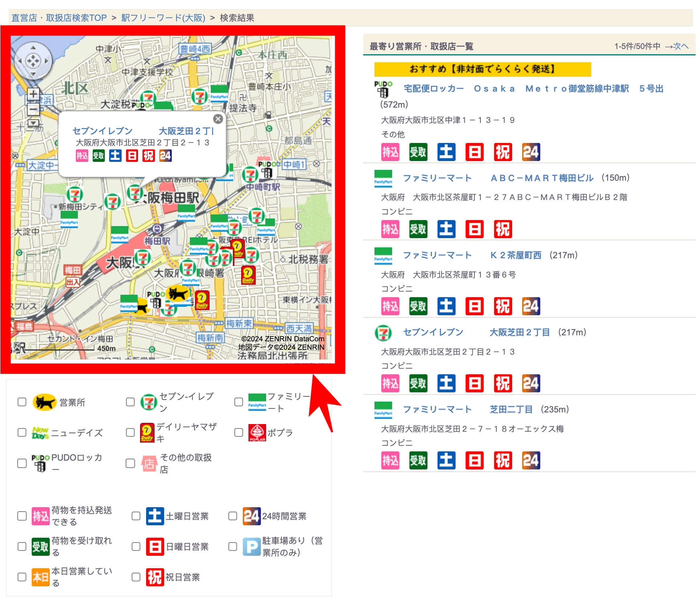
Task: Check the セブン-イレブン filter checkbox
Action: tap(130, 402)
